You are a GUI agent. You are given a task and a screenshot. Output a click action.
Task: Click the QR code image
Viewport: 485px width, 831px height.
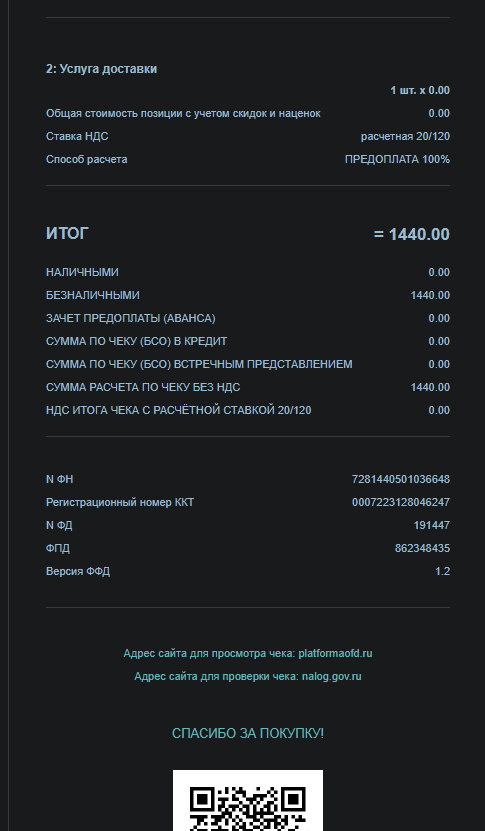click(248, 800)
